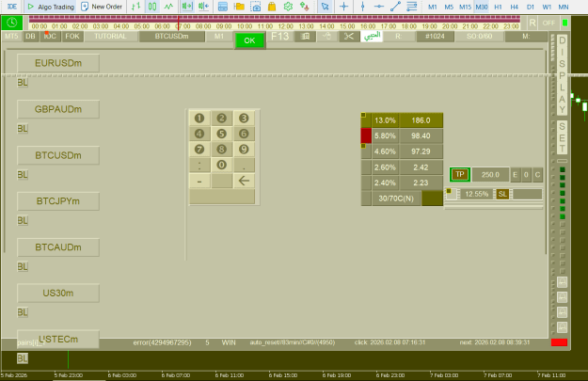588x381 pixels.
Task: Open the New Order dialog
Action: (x=102, y=7)
